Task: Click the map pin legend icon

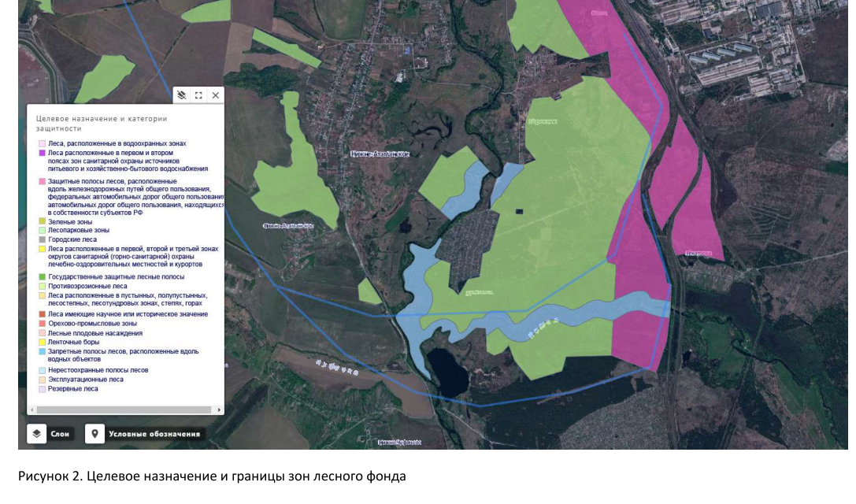Action: (x=95, y=434)
